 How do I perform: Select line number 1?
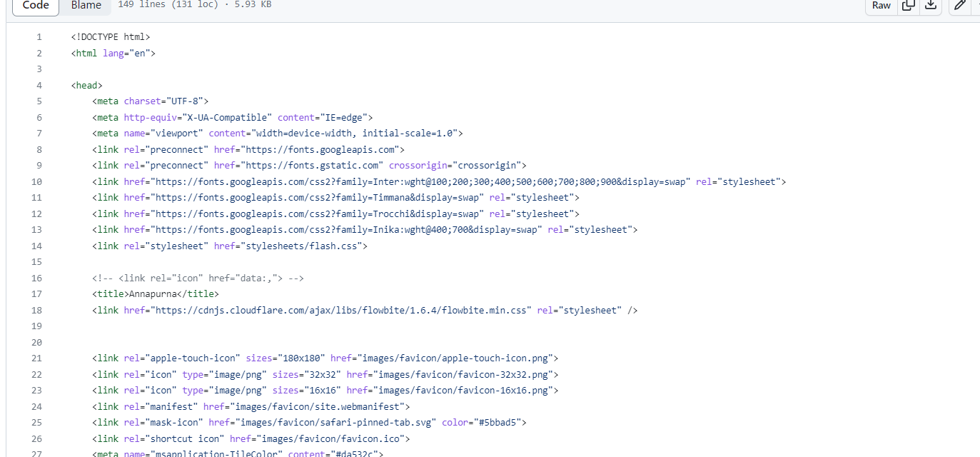tap(39, 36)
